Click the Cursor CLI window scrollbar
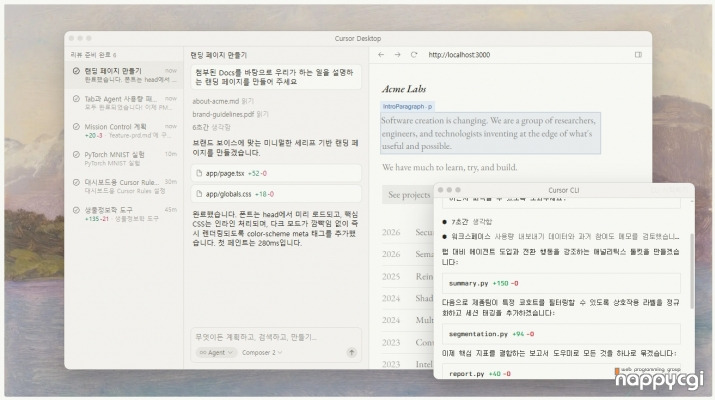This screenshot has width=715, height=400. tap(692, 271)
